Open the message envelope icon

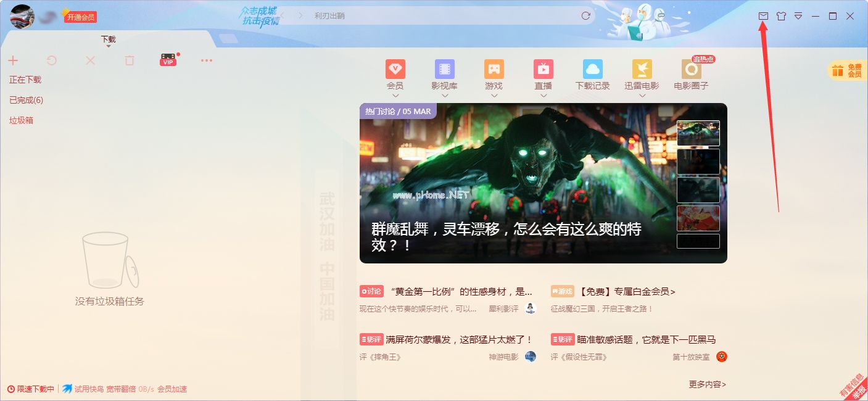click(x=764, y=15)
